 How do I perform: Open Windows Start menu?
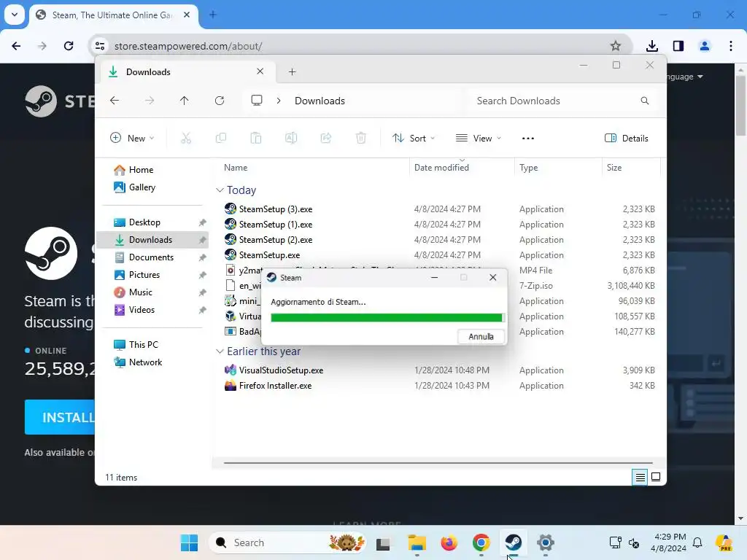pyautogui.click(x=189, y=542)
